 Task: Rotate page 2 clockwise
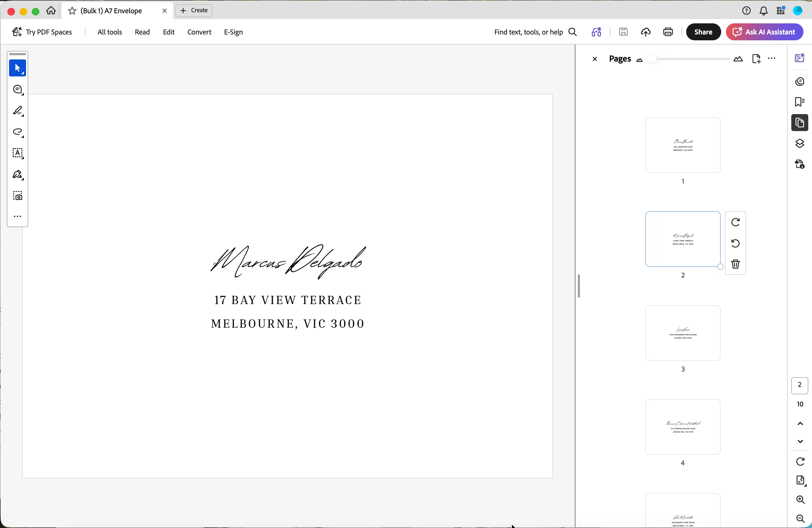tap(736, 222)
